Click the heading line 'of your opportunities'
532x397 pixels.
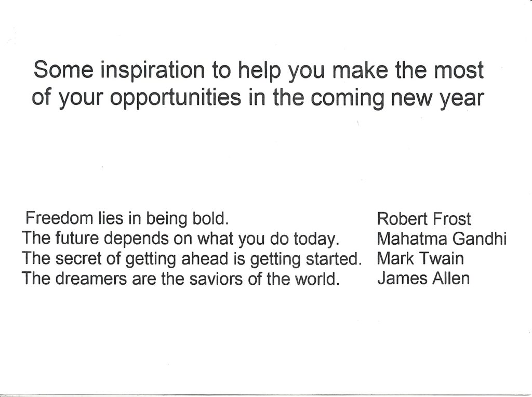click(258, 98)
